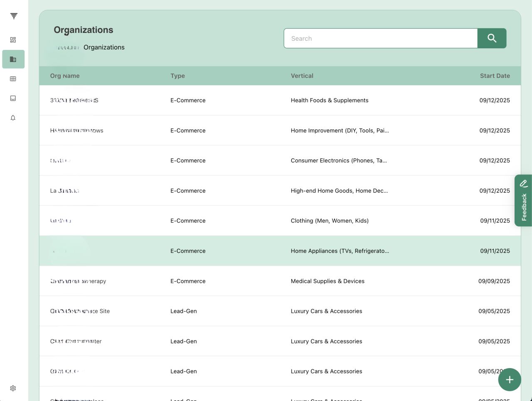This screenshot has height=401, width=532.
Task: Sort by Vertical column header
Action: coord(302,76)
